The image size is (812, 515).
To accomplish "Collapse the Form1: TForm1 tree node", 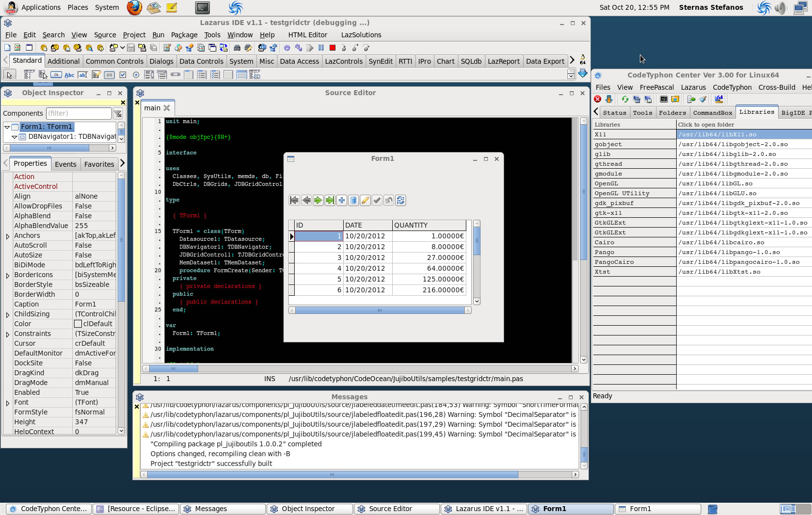I will [x=7, y=127].
